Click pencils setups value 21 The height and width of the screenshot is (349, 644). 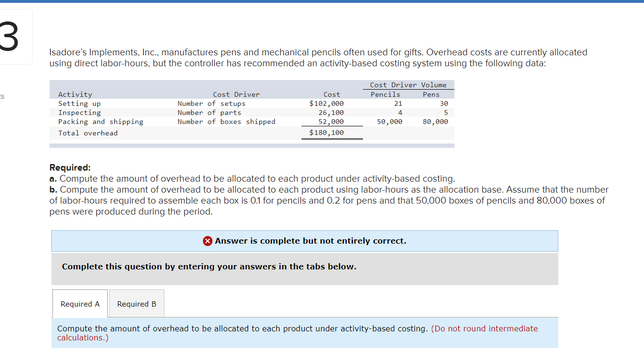[398, 103]
